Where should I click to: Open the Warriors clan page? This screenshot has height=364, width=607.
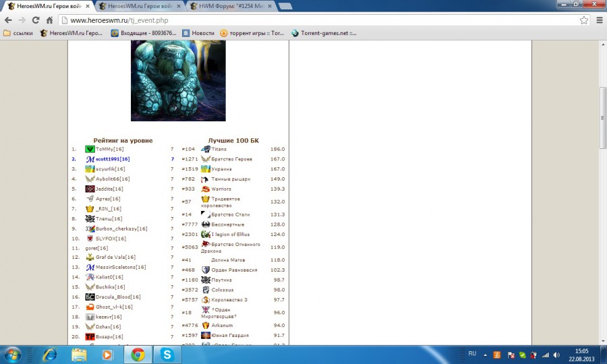pyautogui.click(x=221, y=189)
